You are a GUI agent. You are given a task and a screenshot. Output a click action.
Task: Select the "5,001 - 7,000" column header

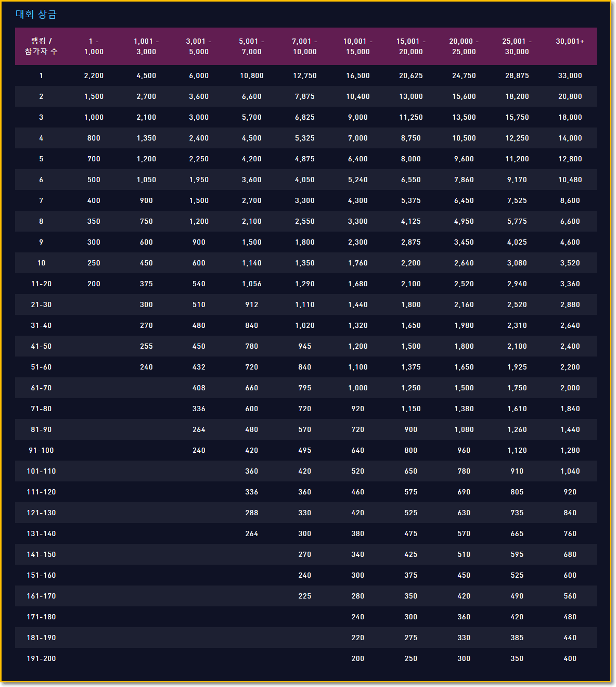click(x=251, y=46)
